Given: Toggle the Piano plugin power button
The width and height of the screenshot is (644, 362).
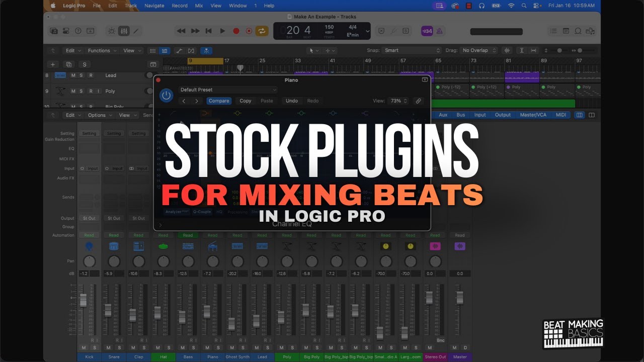Looking at the screenshot, I should click(166, 96).
